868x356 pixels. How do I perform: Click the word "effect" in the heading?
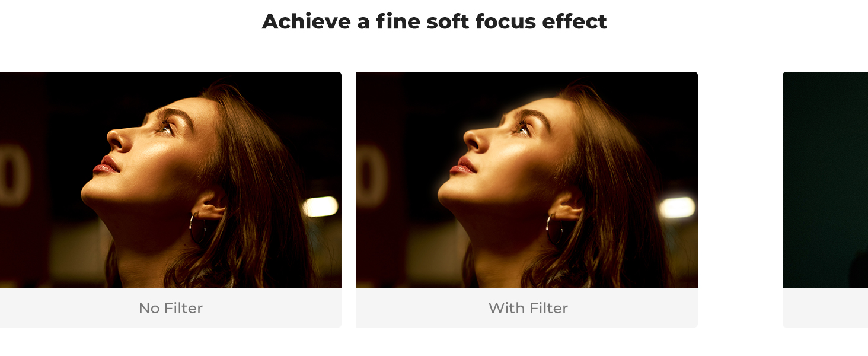click(x=575, y=21)
